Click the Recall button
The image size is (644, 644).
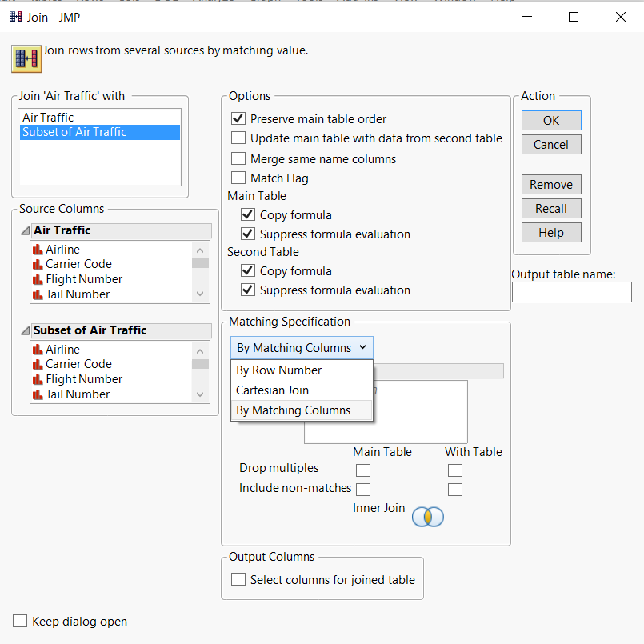click(551, 209)
